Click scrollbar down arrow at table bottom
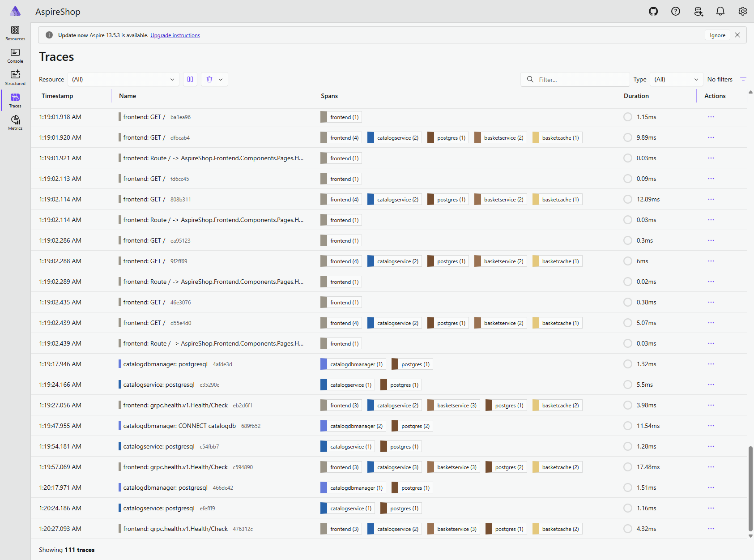Image resolution: width=754 pixels, height=560 pixels. pos(750,536)
